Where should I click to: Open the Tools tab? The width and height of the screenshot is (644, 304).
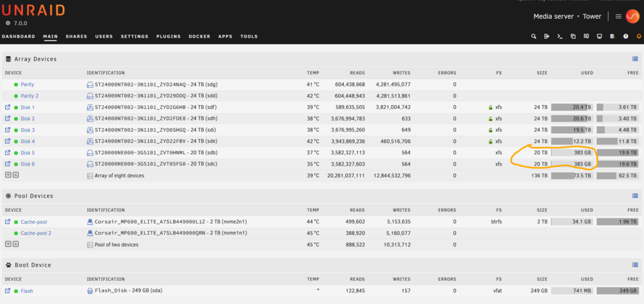249,37
